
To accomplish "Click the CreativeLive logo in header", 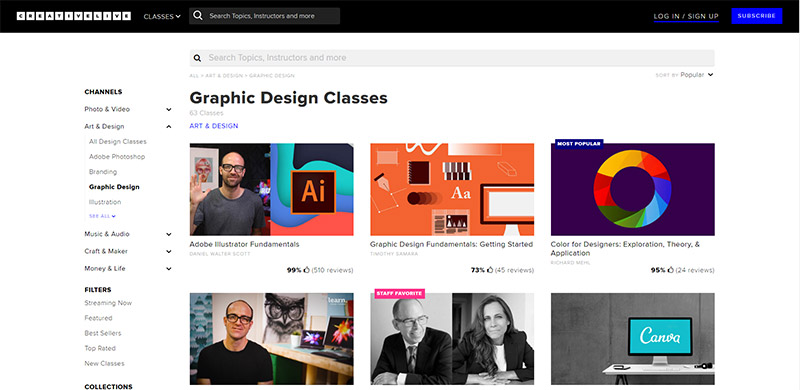I will pyautogui.click(x=73, y=16).
